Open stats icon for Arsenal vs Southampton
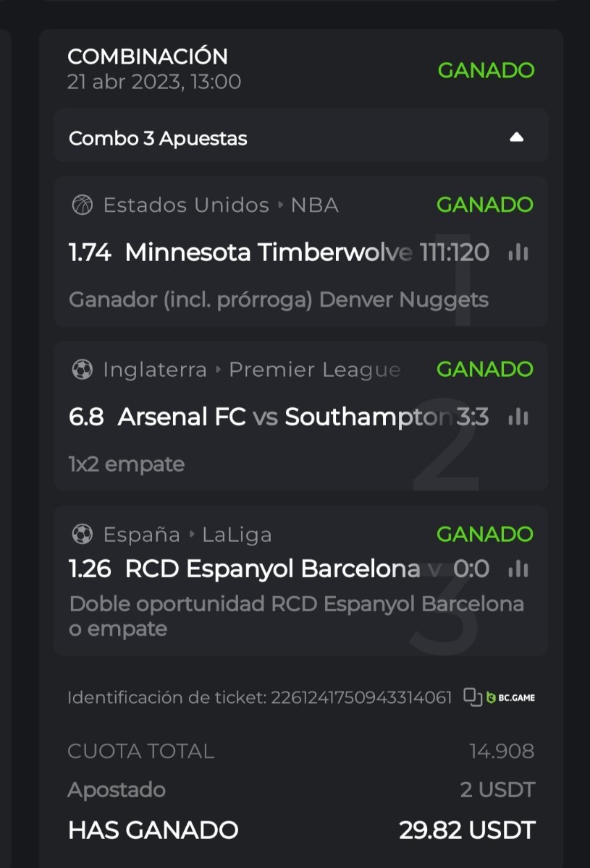The image size is (590, 868). [x=518, y=417]
